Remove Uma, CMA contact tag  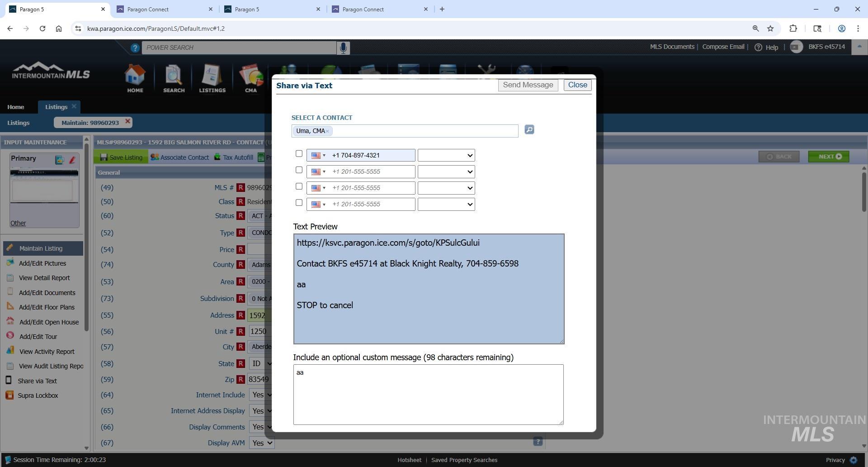[328, 131]
